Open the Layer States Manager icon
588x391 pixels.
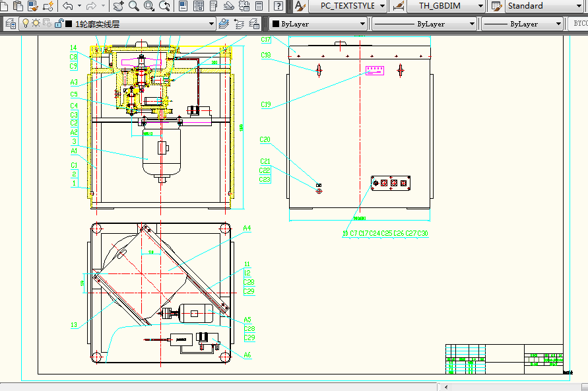254,24
